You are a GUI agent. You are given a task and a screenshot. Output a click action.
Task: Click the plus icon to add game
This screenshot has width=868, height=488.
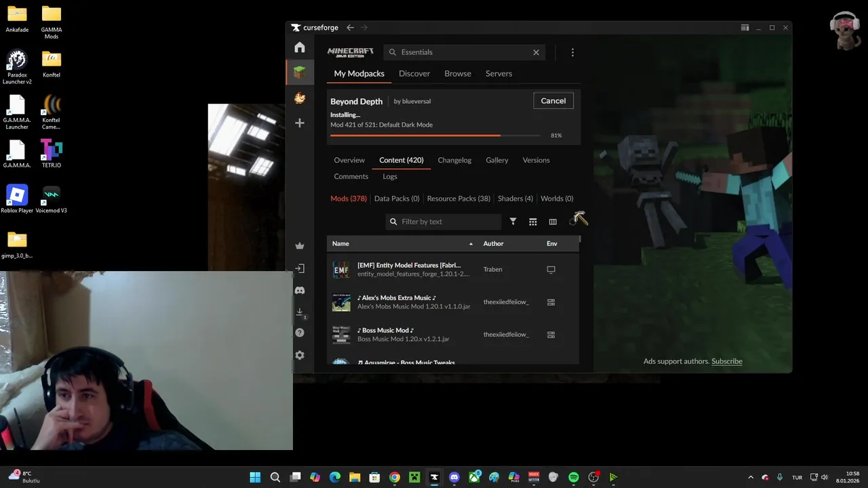point(300,123)
